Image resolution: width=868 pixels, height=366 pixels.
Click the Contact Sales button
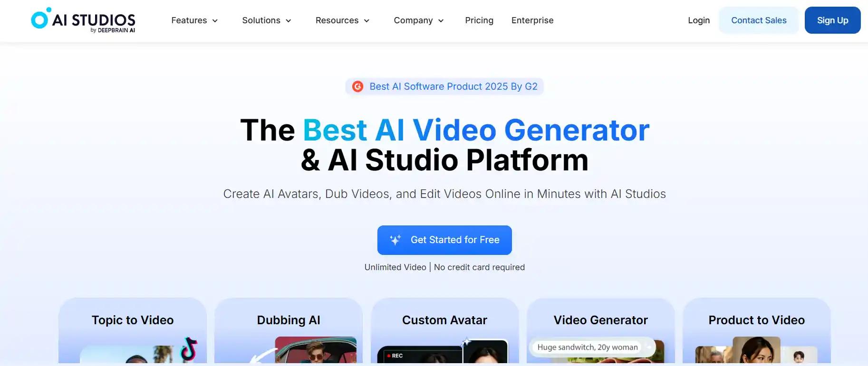759,20
